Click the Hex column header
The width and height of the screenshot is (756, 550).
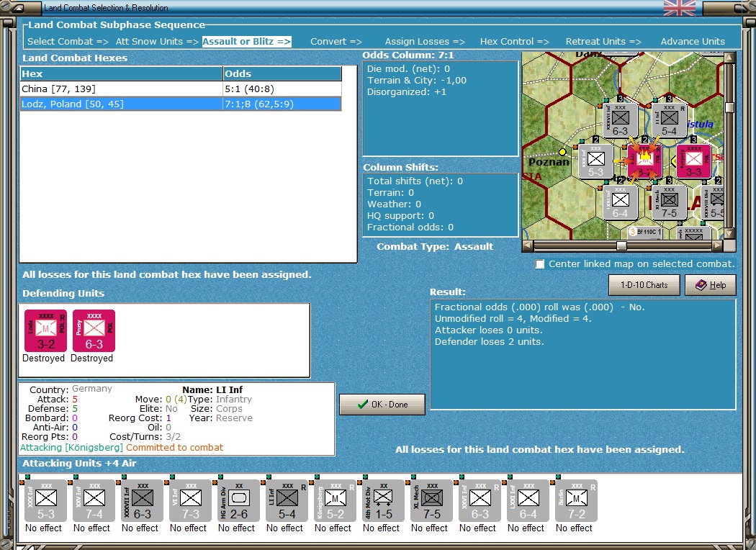(x=121, y=73)
